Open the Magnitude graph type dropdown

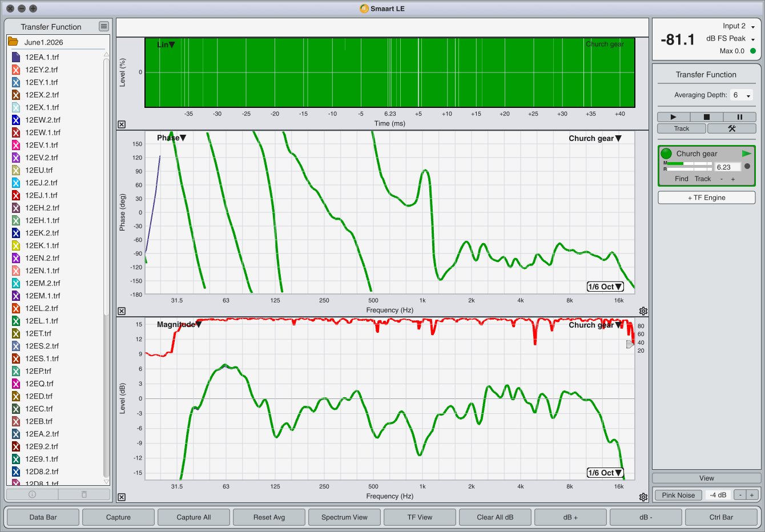179,324
